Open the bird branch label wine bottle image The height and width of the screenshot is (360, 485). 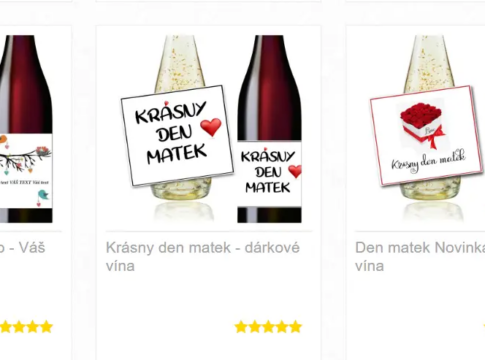click(26, 129)
